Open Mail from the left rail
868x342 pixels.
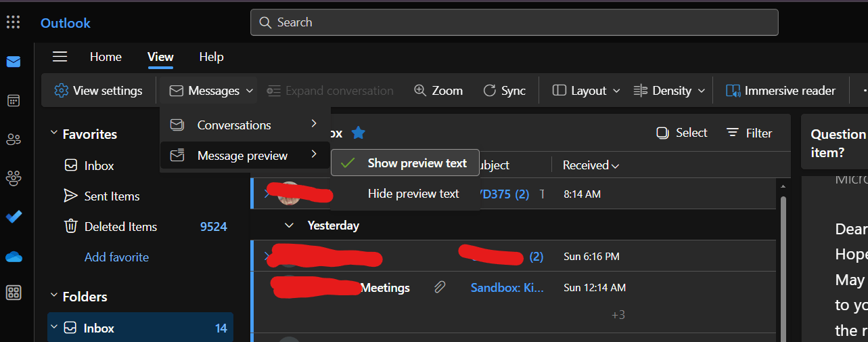14,62
